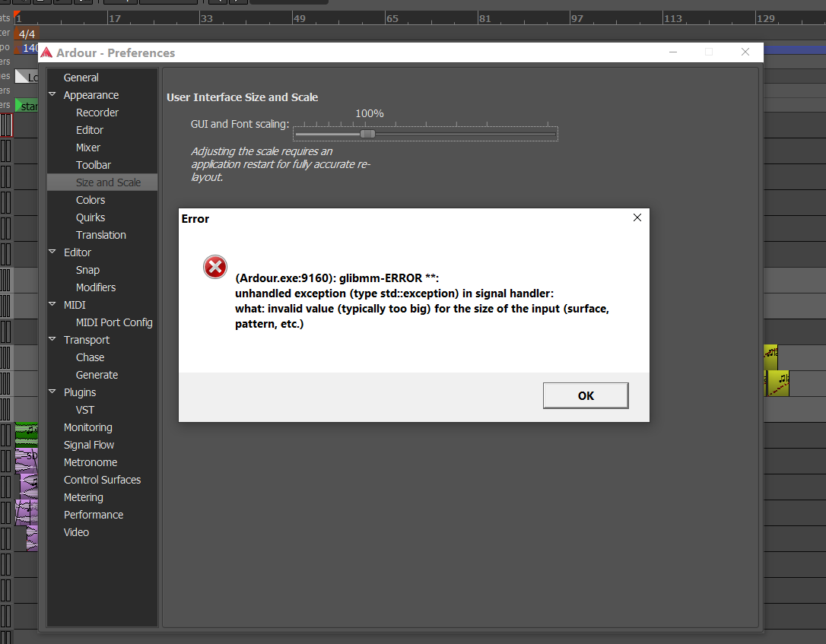Click the 4/4 meter marker
The image size is (826, 644).
pos(27,33)
